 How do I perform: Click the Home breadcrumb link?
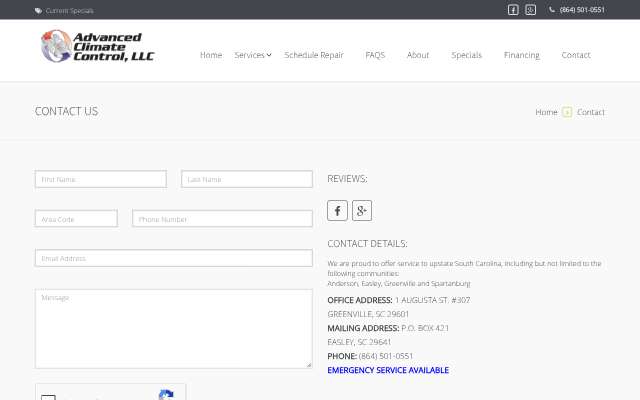pyautogui.click(x=546, y=112)
